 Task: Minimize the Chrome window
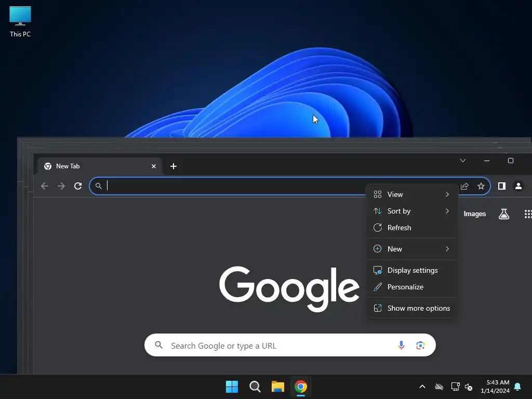point(487,161)
